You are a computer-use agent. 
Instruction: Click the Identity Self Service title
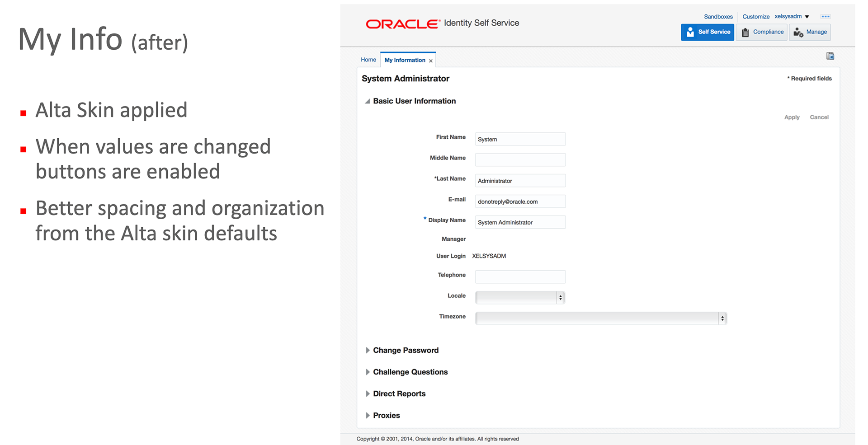(x=481, y=23)
